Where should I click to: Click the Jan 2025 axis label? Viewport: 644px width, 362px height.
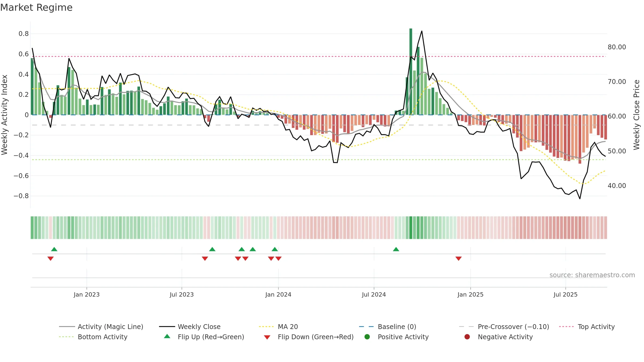[470, 294]
